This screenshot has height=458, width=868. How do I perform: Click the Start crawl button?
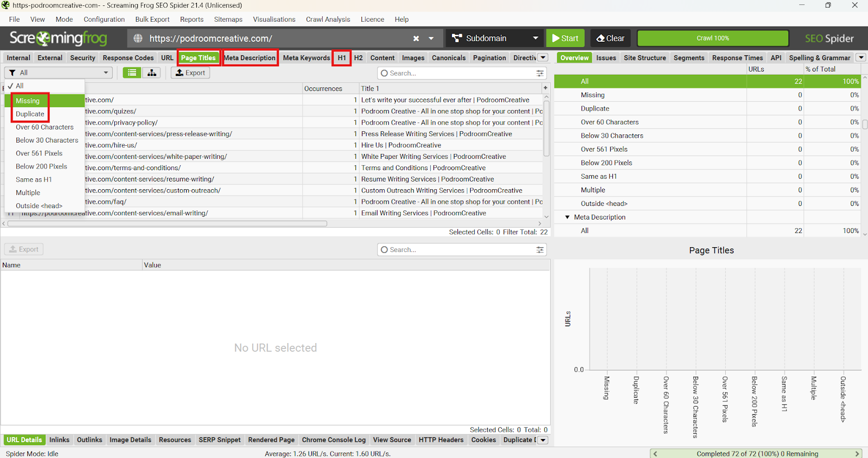(x=565, y=38)
